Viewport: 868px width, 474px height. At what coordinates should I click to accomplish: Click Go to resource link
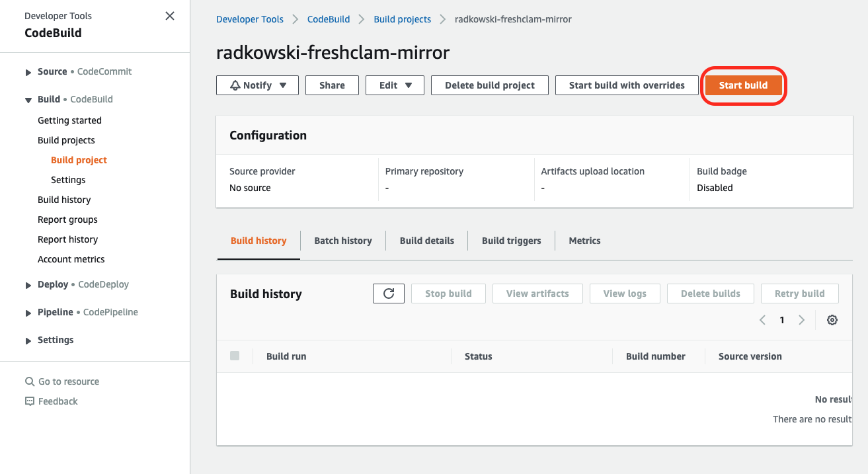coord(69,381)
